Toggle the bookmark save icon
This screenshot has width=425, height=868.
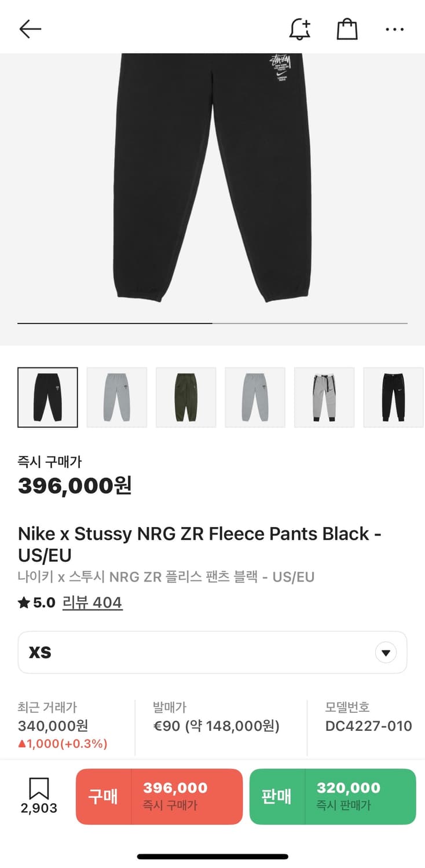[39, 789]
